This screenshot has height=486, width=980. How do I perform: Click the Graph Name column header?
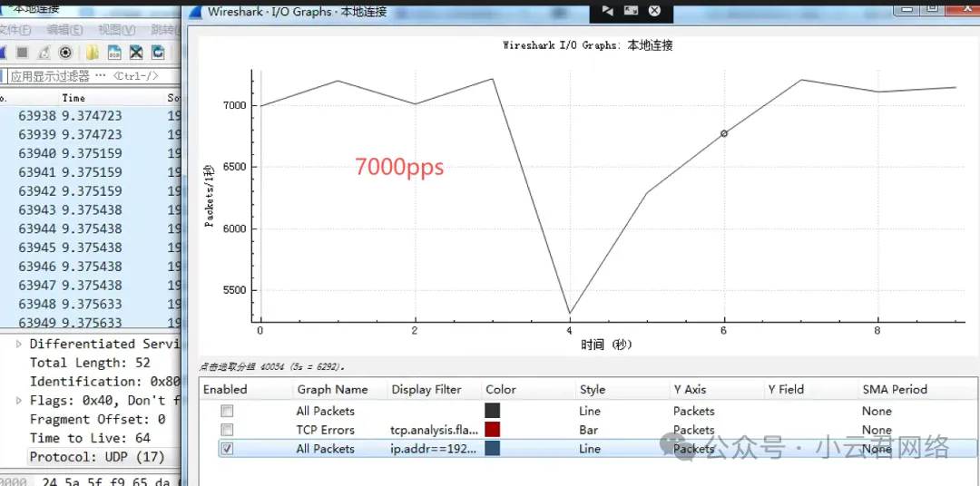point(332,389)
